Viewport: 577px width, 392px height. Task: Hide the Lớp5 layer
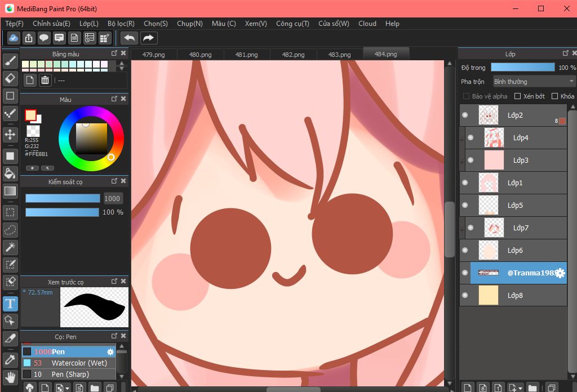465,205
